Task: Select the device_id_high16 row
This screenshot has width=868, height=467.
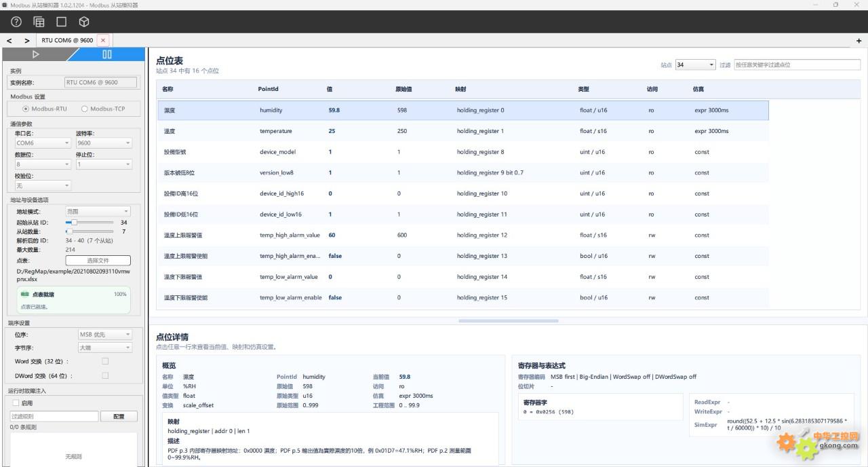Action: click(x=463, y=193)
